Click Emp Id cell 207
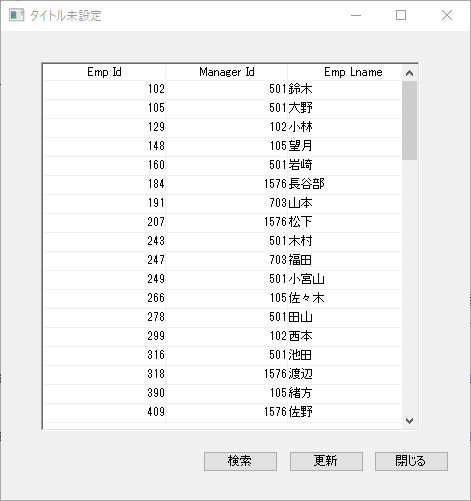 (x=104, y=222)
